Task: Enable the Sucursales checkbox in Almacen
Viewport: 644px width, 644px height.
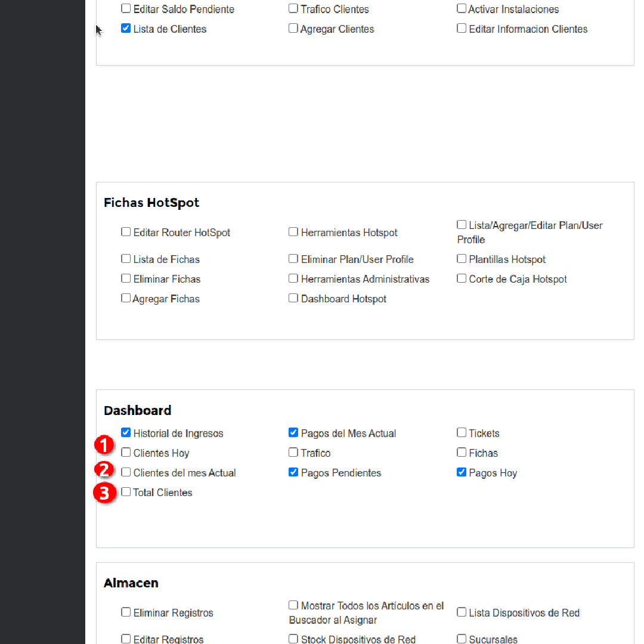Action: [x=462, y=639]
